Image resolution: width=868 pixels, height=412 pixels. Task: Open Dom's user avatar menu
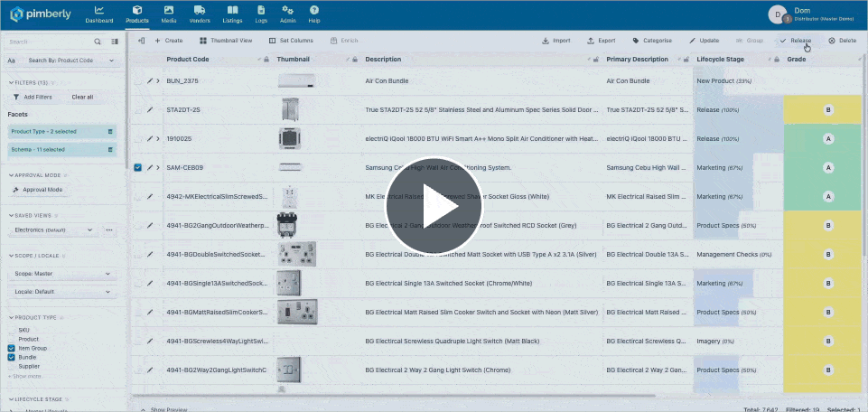778,15
